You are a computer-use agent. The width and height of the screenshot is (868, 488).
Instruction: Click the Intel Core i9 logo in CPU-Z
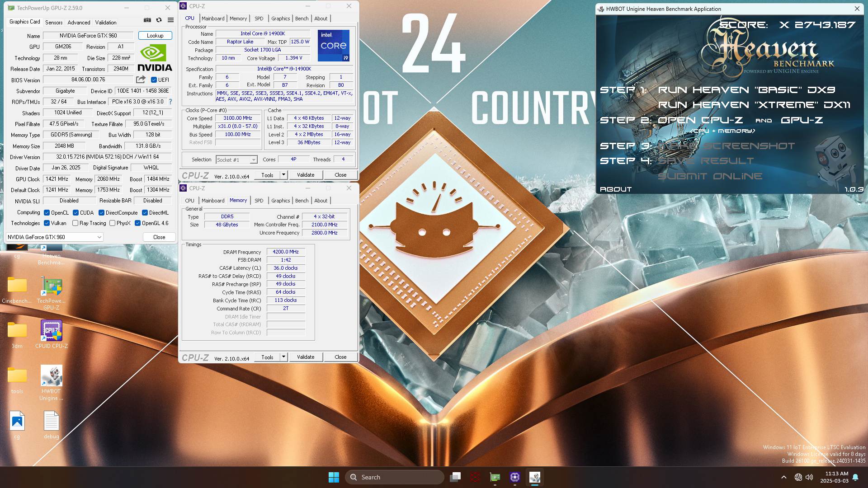[x=334, y=46]
